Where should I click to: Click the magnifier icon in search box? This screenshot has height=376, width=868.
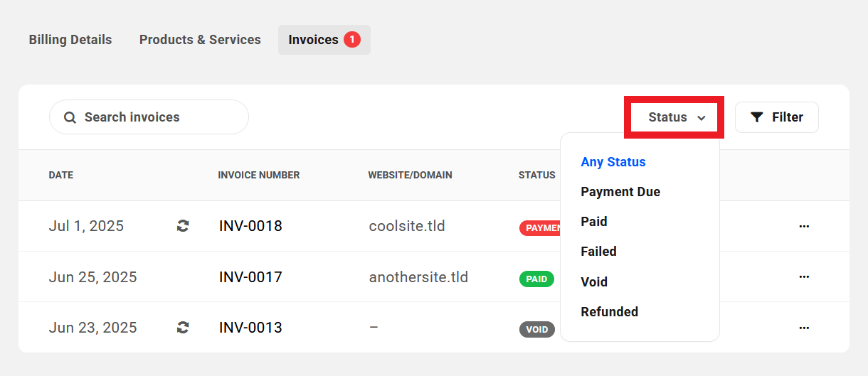pyautogui.click(x=70, y=117)
